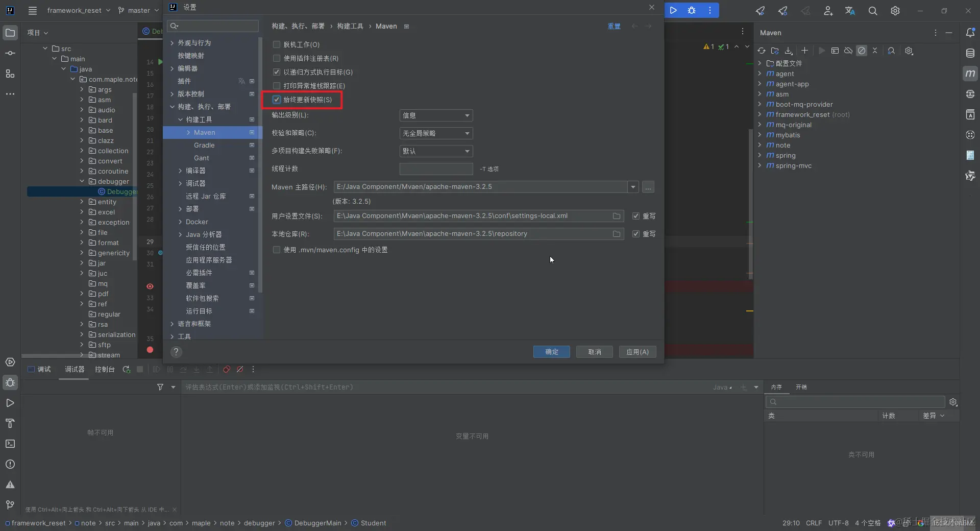The height and width of the screenshot is (531, 980).
Task: Rerun debug session icon in debug panel
Action: 126,369
